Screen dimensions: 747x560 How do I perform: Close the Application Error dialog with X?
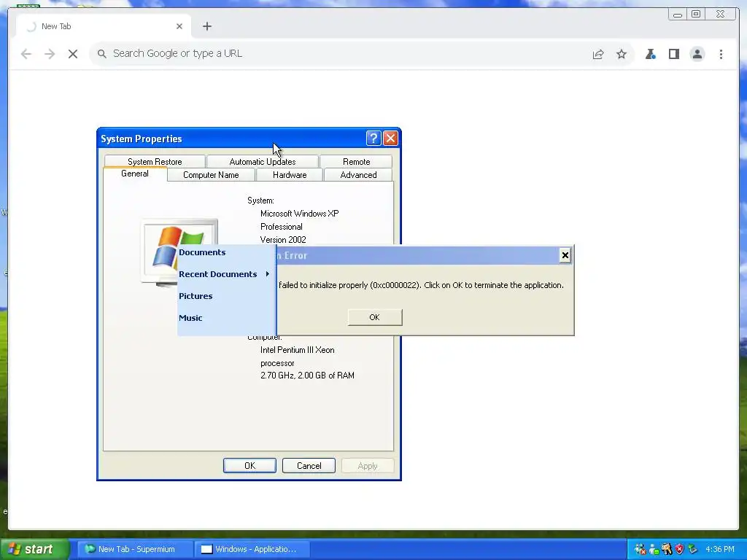pos(565,255)
